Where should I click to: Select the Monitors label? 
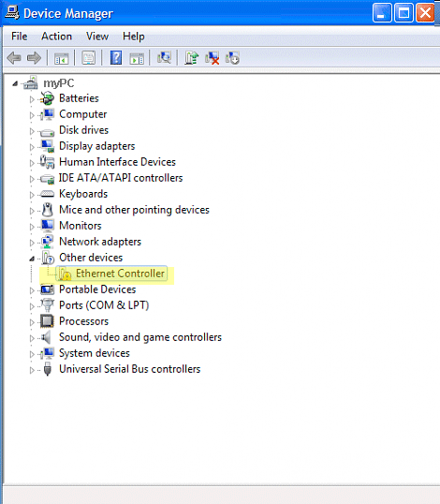[x=81, y=226]
